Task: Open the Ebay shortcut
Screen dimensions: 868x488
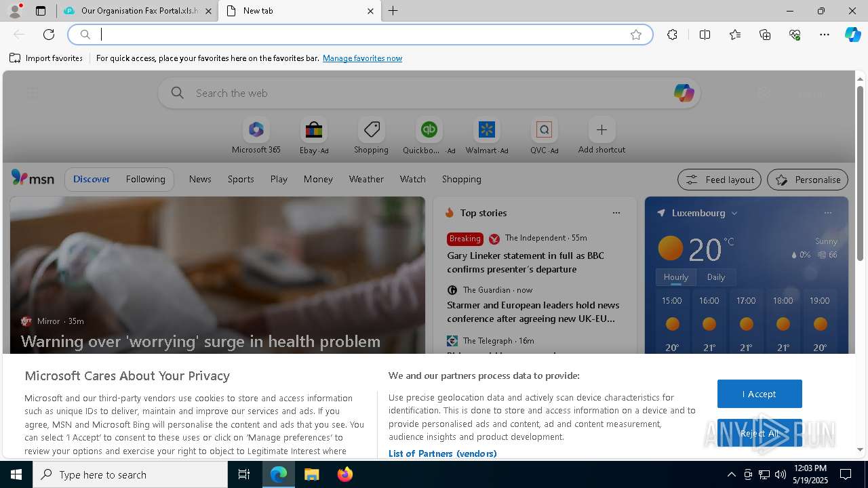Action: 314,137
